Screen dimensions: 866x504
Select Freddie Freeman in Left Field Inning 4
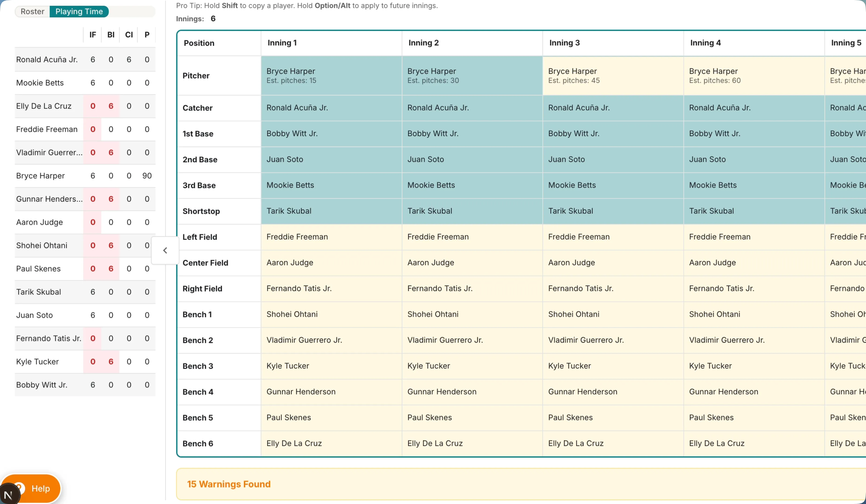pos(754,237)
